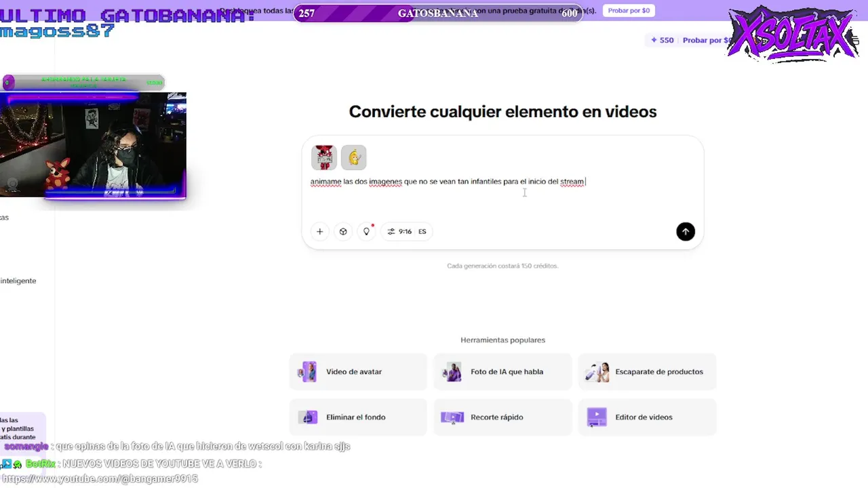868x488 pixels.
Task: Open the Escaparate de productos tool
Action: [x=647, y=371]
